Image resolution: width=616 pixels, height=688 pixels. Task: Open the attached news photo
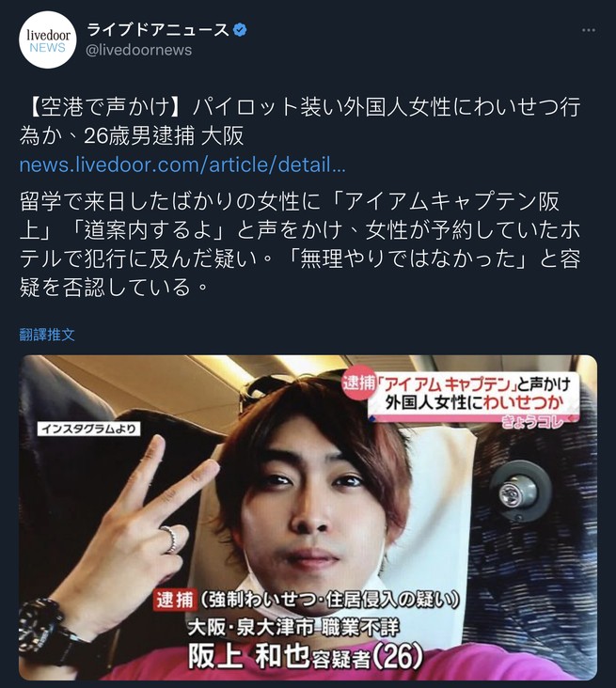click(x=308, y=518)
